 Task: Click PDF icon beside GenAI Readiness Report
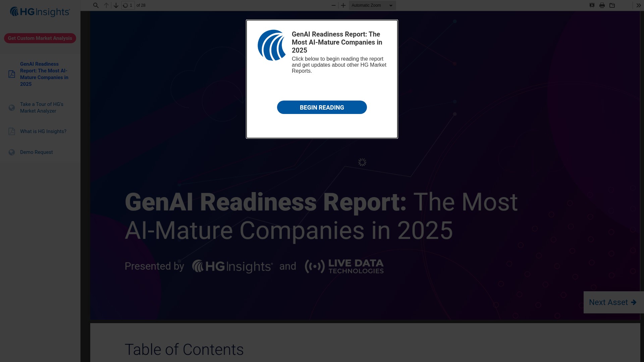(x=12, y=74)
